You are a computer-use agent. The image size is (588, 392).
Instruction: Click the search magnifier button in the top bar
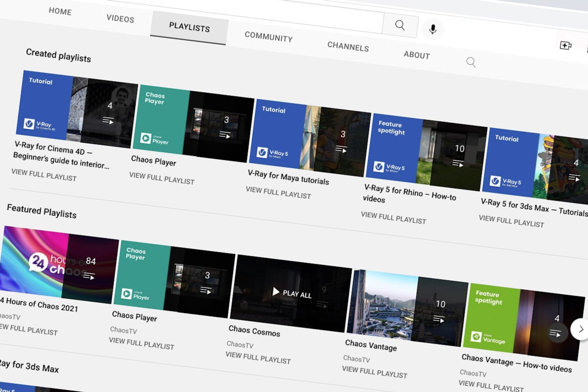(400, 25)
